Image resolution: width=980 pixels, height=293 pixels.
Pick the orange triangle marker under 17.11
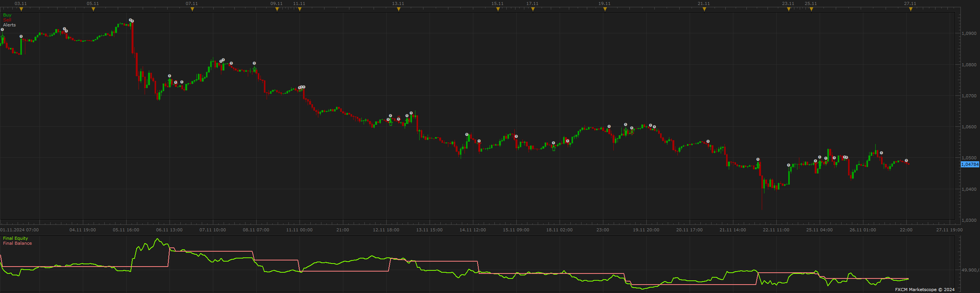[533, 9]
